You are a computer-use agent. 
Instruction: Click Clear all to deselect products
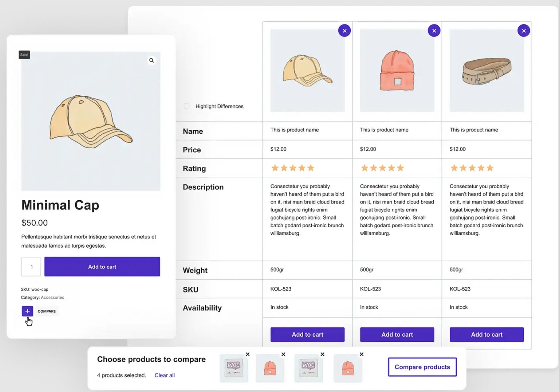164,375
